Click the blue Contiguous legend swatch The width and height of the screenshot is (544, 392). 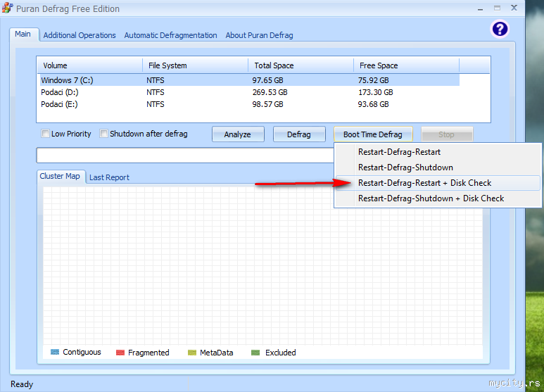[55, 352]
